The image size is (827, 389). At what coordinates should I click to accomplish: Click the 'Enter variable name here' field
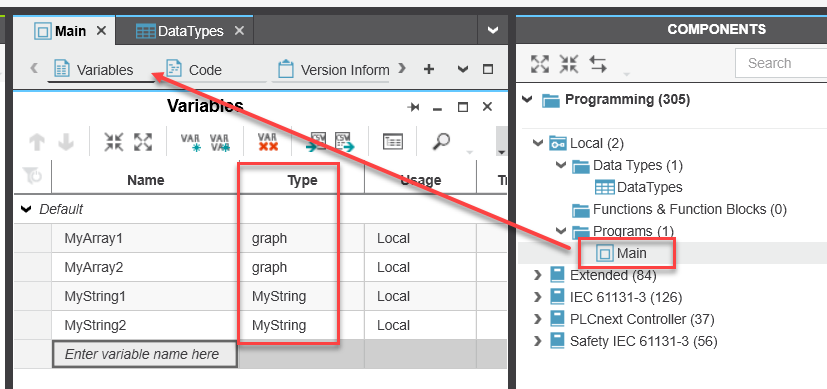(x=145, y=354)
